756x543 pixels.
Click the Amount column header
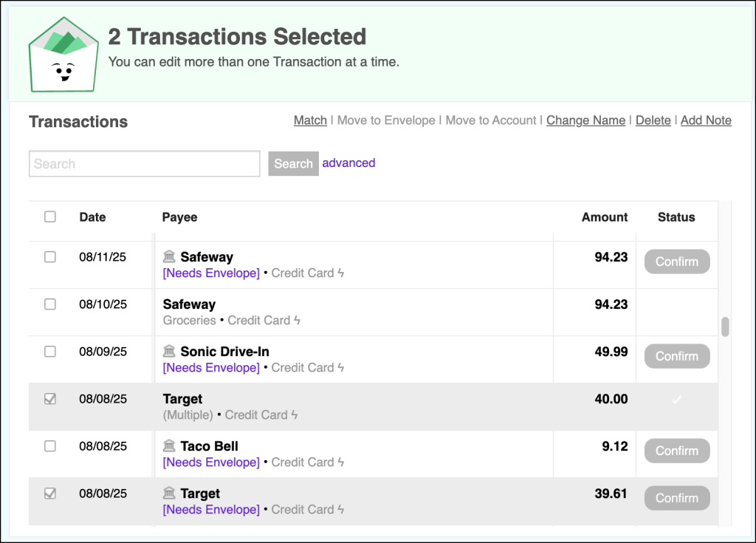(x=605, y=217)
